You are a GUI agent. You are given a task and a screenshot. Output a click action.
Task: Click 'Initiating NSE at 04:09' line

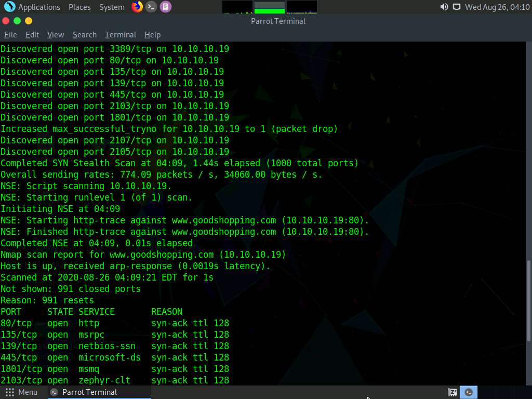[60, 209]
